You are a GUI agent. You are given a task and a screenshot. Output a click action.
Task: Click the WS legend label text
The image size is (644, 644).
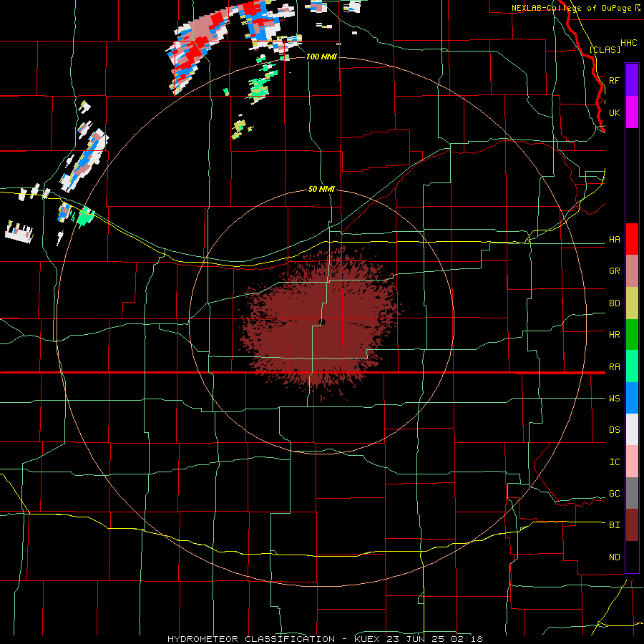[615, 398]
